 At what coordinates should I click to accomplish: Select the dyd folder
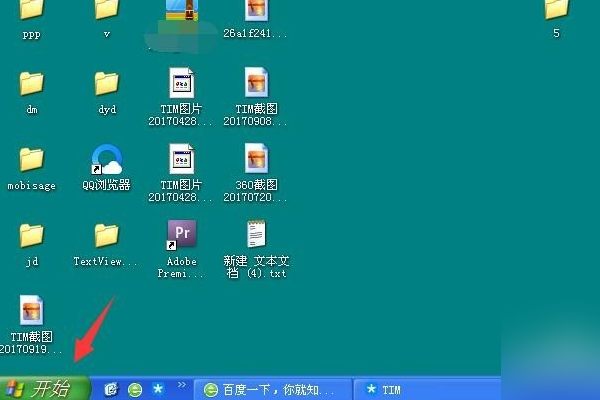point(107,83)
